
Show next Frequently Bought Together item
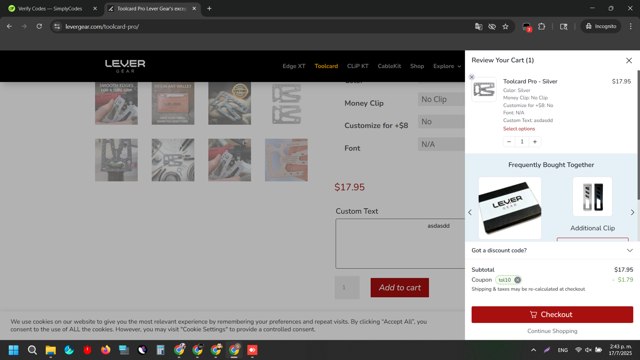pyautogui.click(x=632, y=212)
